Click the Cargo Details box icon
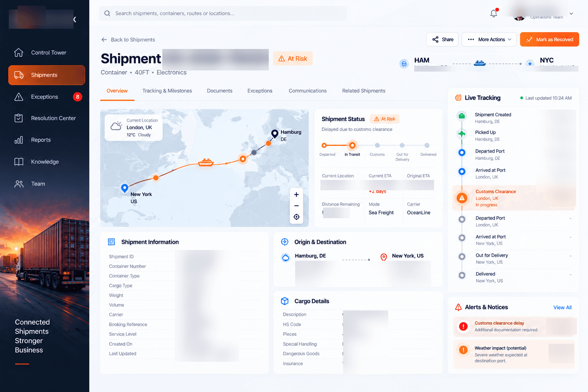Screen dimensions: 588x392 (284, 301)
